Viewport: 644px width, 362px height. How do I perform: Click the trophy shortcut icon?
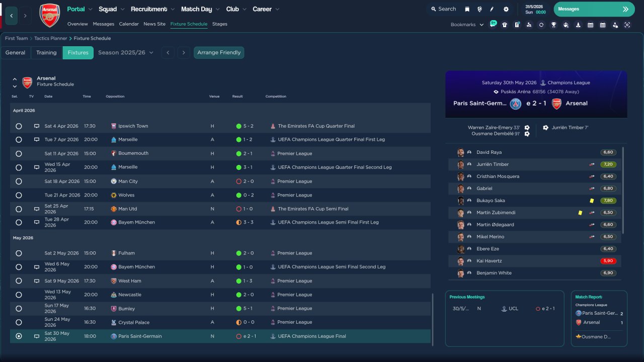[553, 25]
